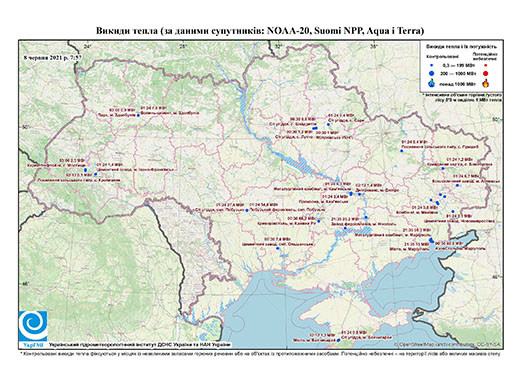Screen dimensions: 520x368
Task: Click the 24° longitude label at top
Action: point(88,47)
